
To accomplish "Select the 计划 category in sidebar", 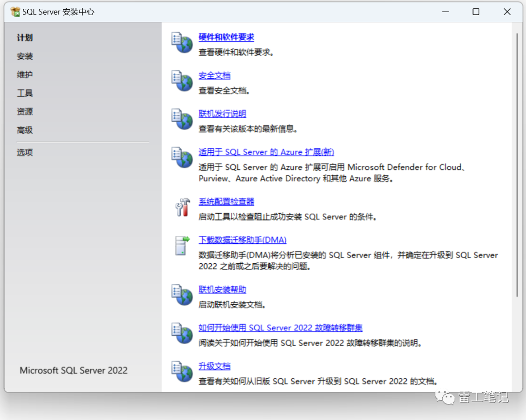I will [25, 37].
